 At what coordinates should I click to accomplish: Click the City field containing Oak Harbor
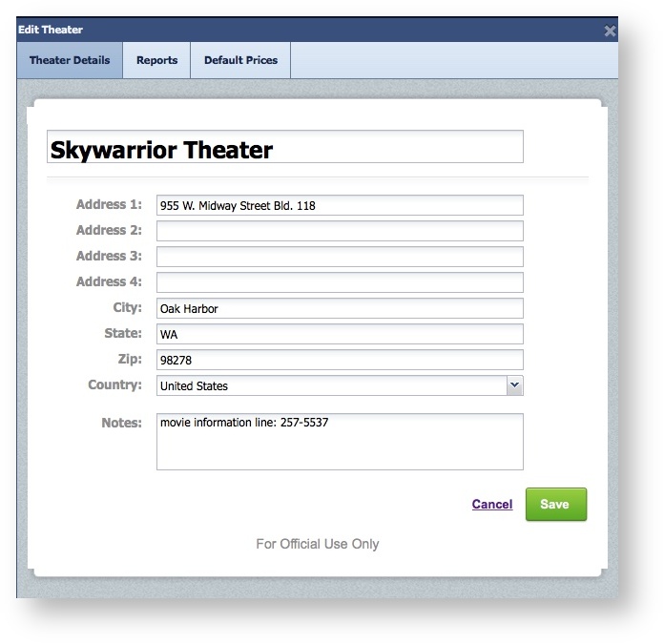(x=340, y=308)
